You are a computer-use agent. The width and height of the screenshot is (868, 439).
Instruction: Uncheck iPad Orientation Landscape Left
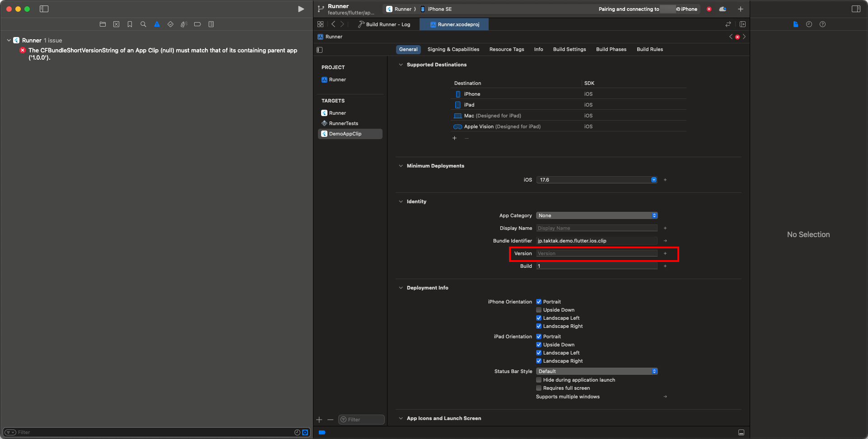539,353
